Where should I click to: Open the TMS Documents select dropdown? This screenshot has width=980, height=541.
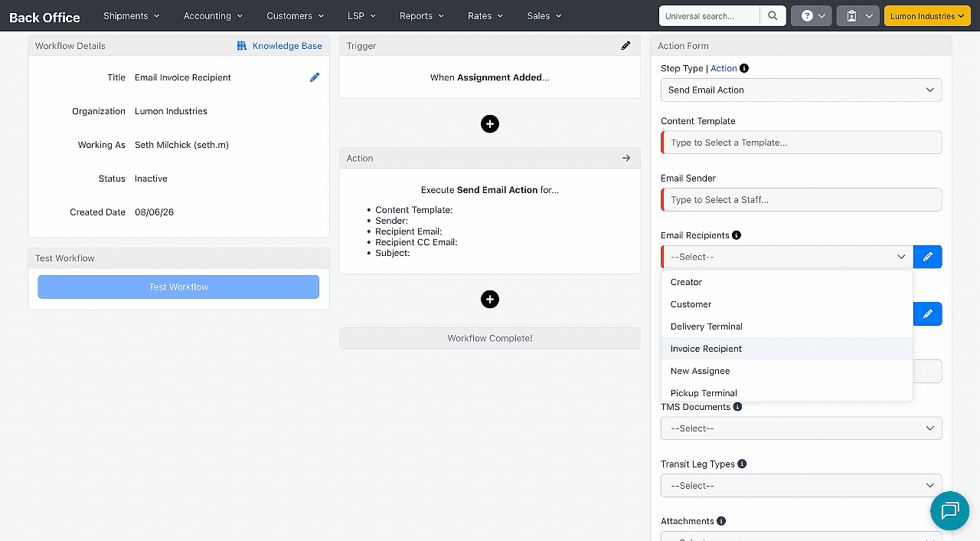point(802,428)
